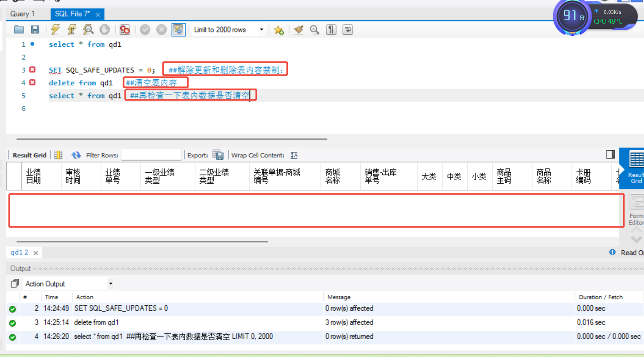This screenshot has width=644, height=357.
Task: Toggle the auto-commit mode icon
Action: (x=178, y=30)
